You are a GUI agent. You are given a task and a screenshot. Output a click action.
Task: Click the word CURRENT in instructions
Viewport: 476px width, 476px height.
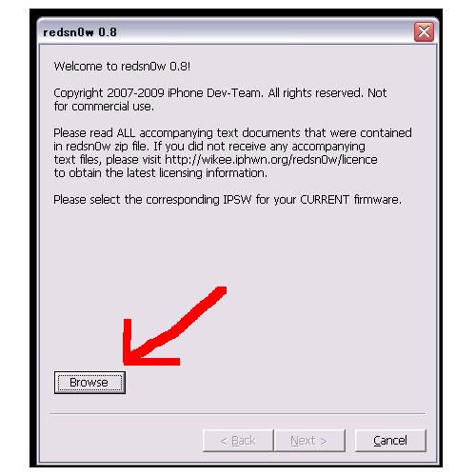click(x=325, y=200)
